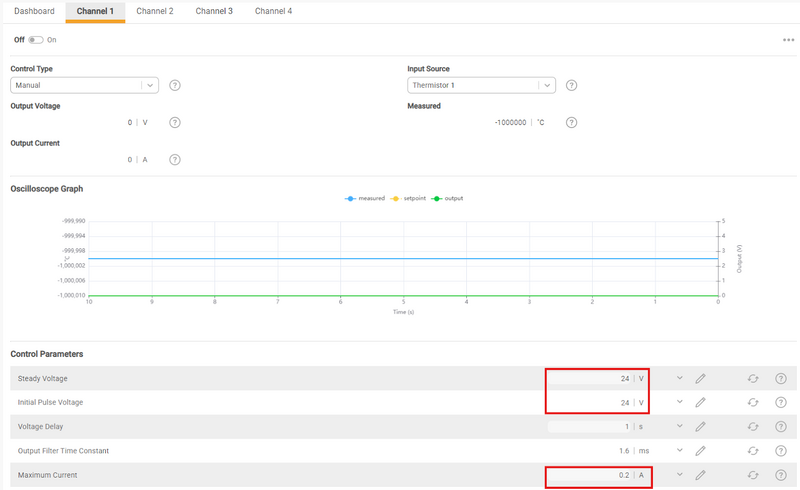Screen dimensions: 800x490
Task: Select the Channel 1 tab
Action: pos(95,11)
